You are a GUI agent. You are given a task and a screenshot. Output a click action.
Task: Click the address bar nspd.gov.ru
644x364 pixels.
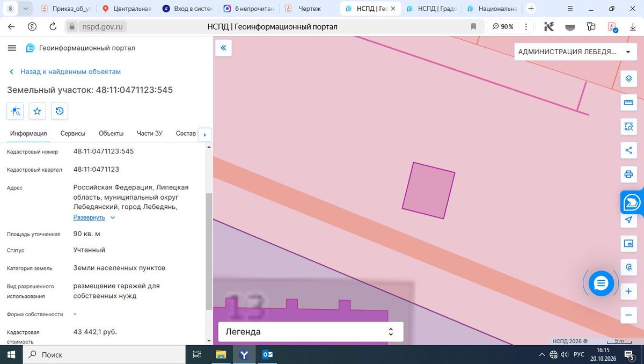pos(103,26)
